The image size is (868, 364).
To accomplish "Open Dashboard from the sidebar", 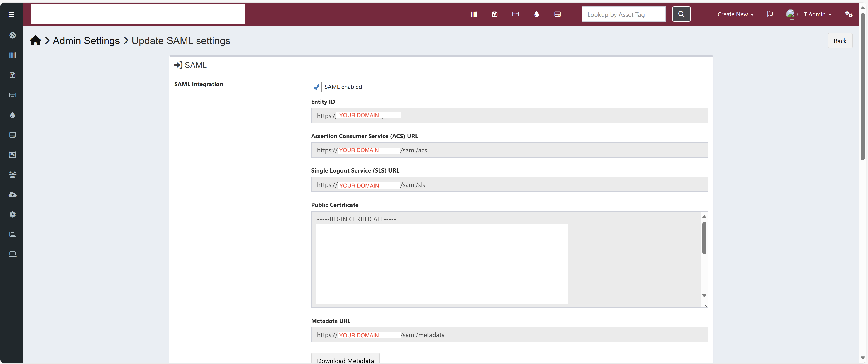I will 12,35.
